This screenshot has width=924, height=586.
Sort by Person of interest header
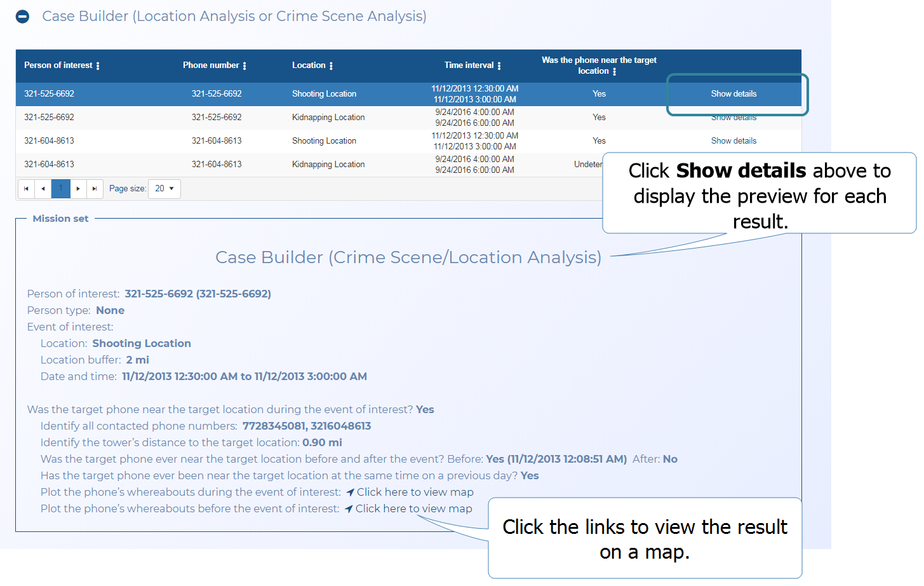[x=58, y=65]
